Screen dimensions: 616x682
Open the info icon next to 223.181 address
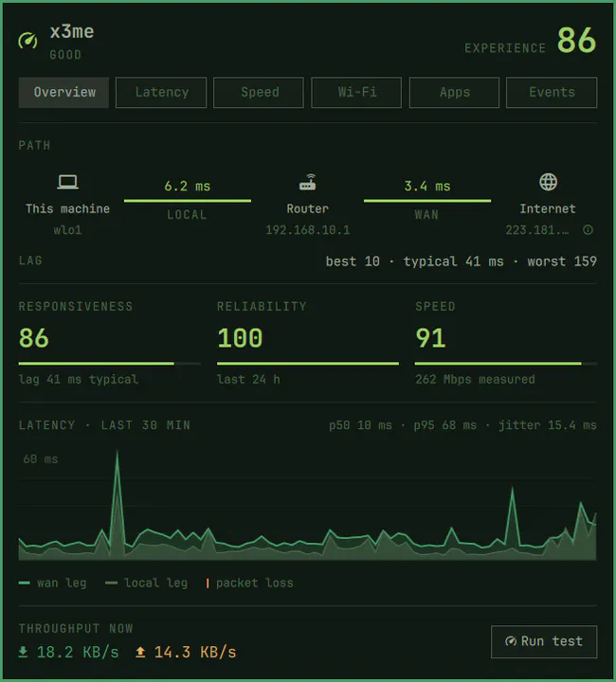(588, 229)
